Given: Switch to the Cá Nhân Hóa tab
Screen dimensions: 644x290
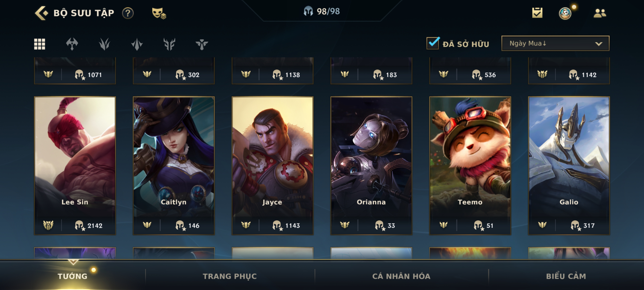Looking at the screenshot, I should [x=401, y=276].
